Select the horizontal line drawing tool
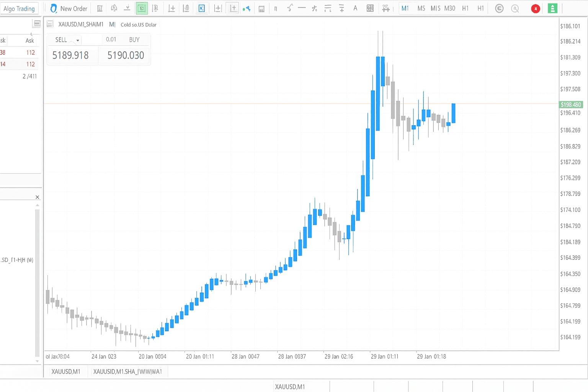 302,8
